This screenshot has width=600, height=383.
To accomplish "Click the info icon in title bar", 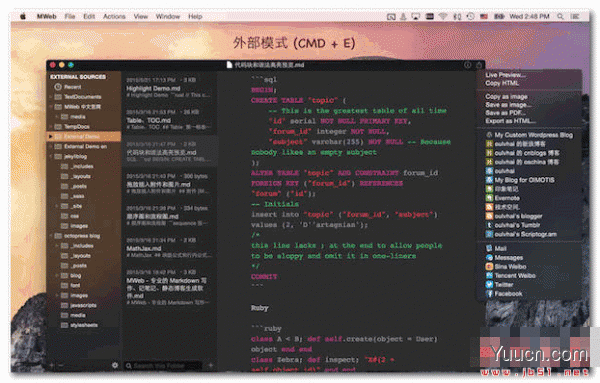I will click(x=467, y=65).
